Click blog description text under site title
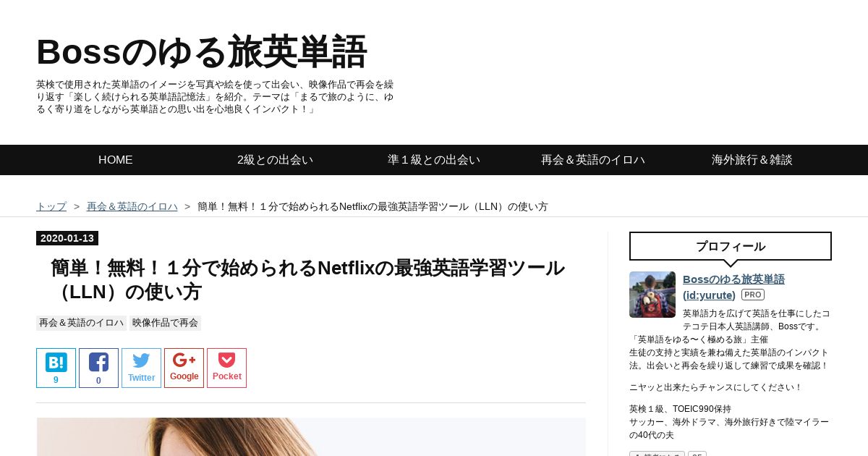This screenshot has height=456, width=868. [216, 97]
